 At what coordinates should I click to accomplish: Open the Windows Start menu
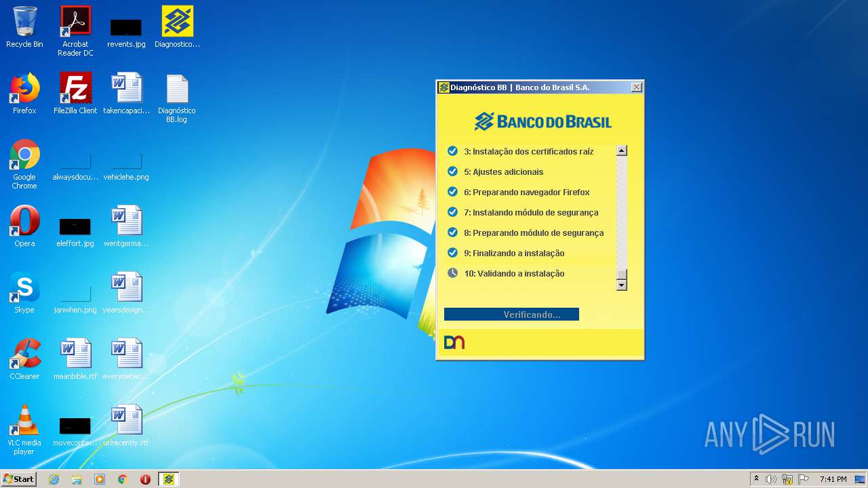[19, 479]
